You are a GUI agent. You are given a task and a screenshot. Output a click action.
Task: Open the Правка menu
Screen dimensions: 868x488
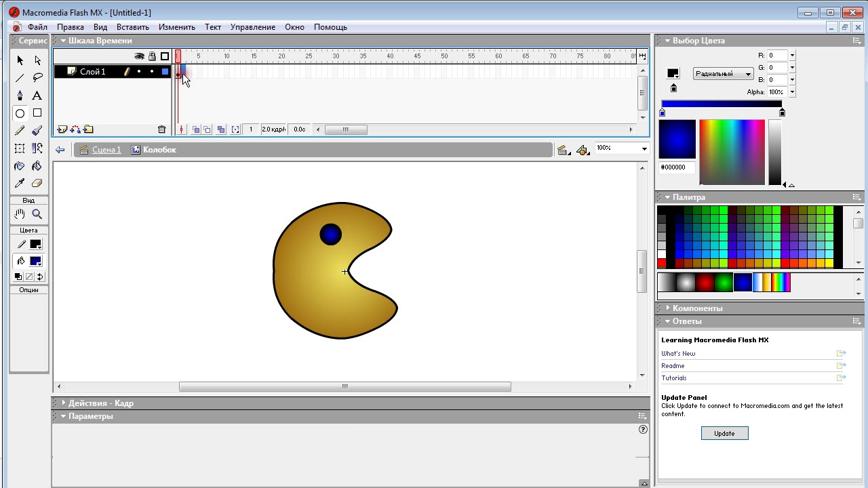[71, 27]
